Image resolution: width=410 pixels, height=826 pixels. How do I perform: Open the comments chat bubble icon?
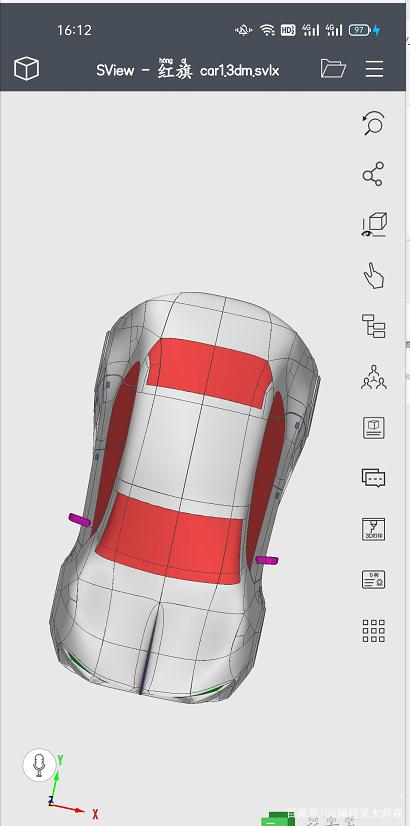[x=374, y=478]
